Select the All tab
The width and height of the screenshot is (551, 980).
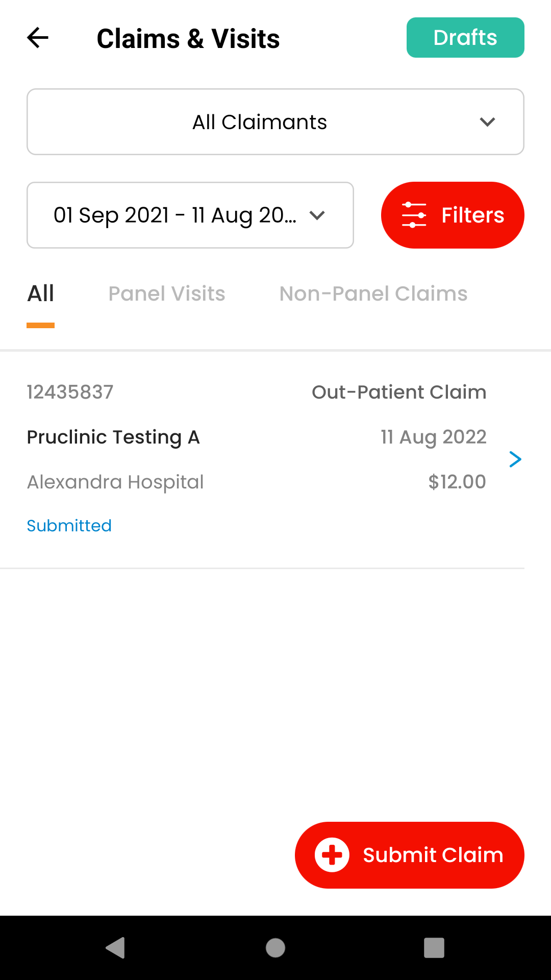pyautogui.click(x=41, y=293)
